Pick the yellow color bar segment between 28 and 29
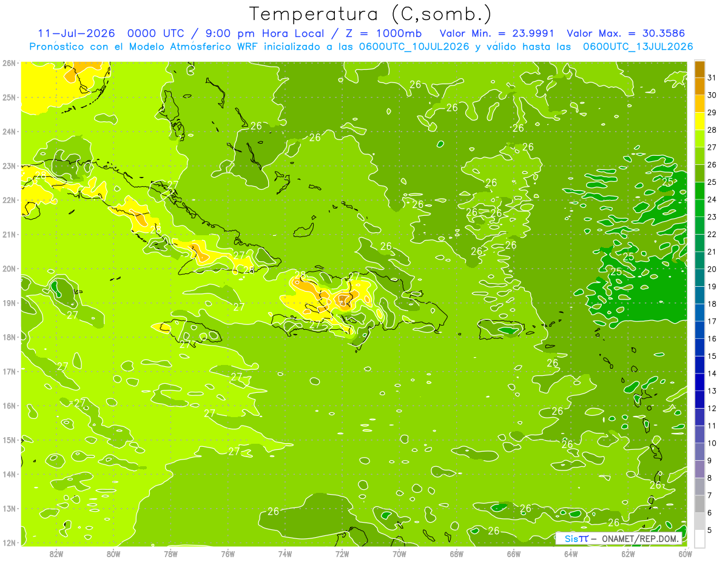Screen dimensions: 728x562 click(x=699, y=121)
